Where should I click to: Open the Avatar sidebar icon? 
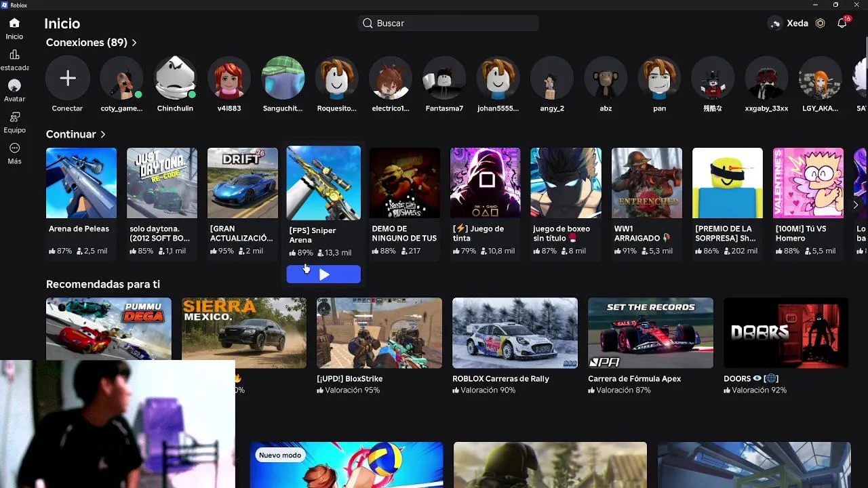click(14, 86)
